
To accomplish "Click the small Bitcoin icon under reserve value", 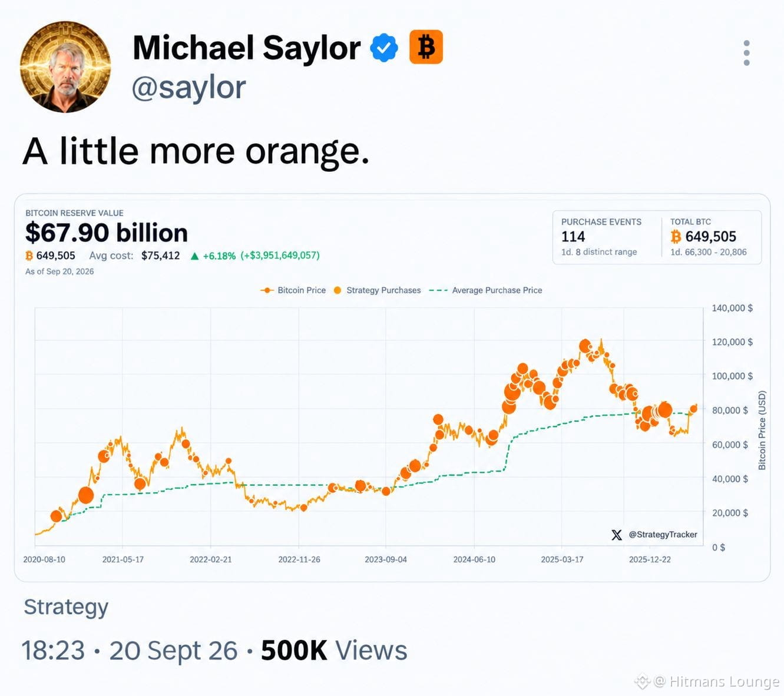I will click(x=29, y=256).
